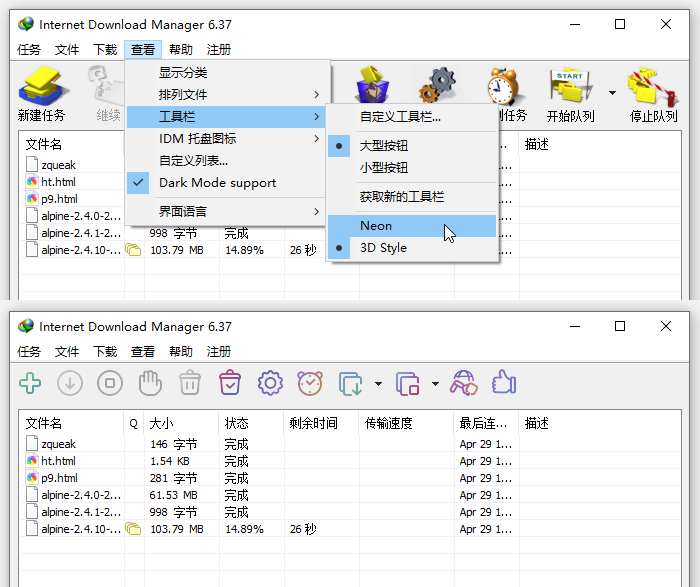Expand the IDM 托盘图标 submenu
Image resolution: width=700 pixels, height=587 pixels.
pyautogui.click(x=225, y=139)
